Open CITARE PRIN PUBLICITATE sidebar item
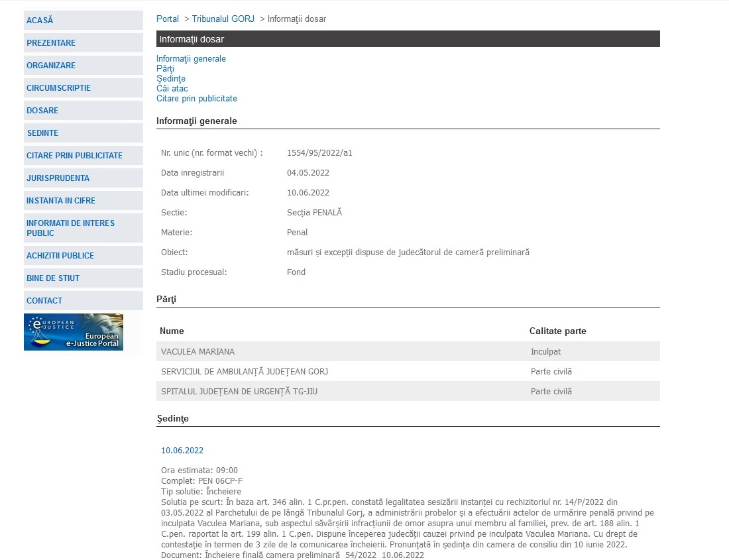This screenshot has height=560, width=729. coord(74,156)
